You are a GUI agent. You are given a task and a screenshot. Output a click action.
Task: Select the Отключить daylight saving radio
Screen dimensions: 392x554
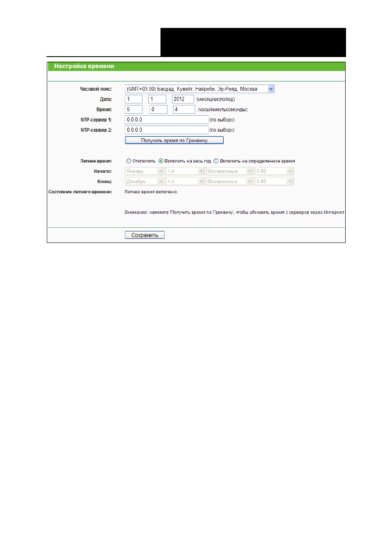point(129,161)
